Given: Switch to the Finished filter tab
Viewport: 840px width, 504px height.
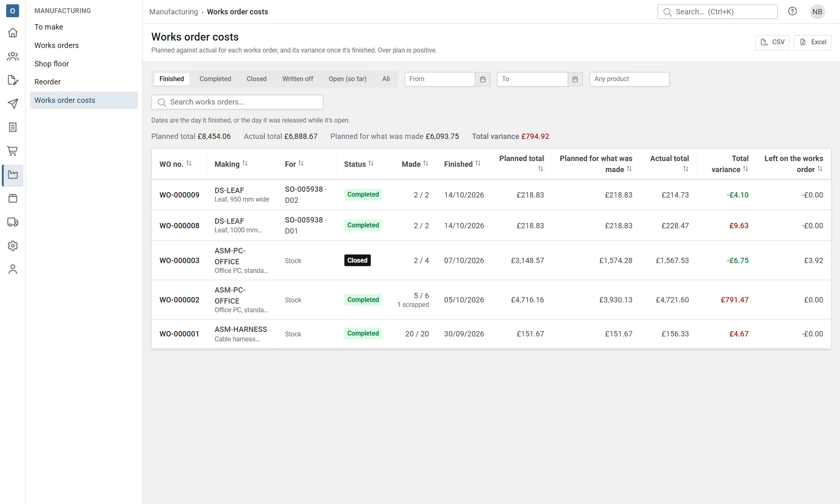Looking at the screenshot, I should pyautogui.click(x=171, y=79).
